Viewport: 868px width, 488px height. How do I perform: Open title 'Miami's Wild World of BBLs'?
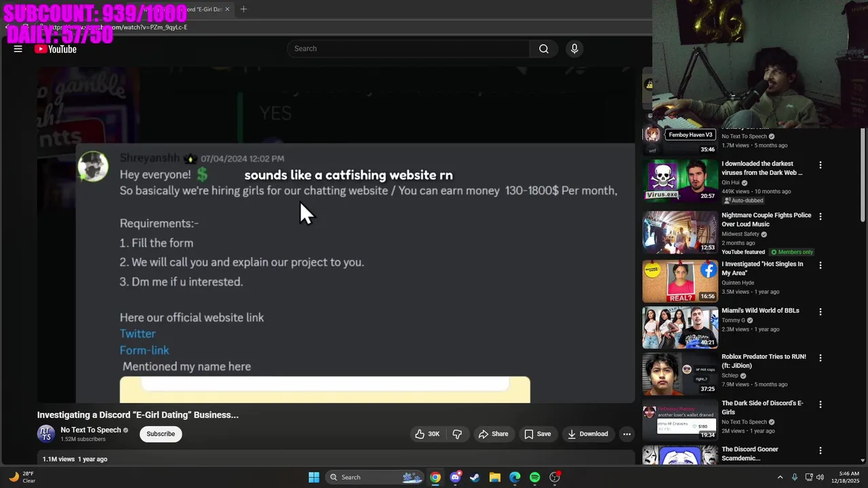tap(760, 310)
